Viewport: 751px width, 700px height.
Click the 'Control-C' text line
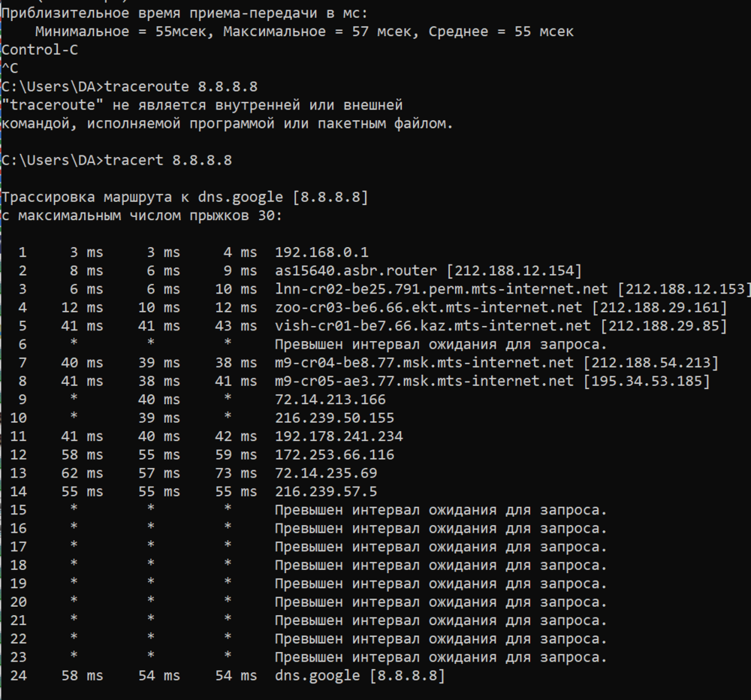(39, 50)
